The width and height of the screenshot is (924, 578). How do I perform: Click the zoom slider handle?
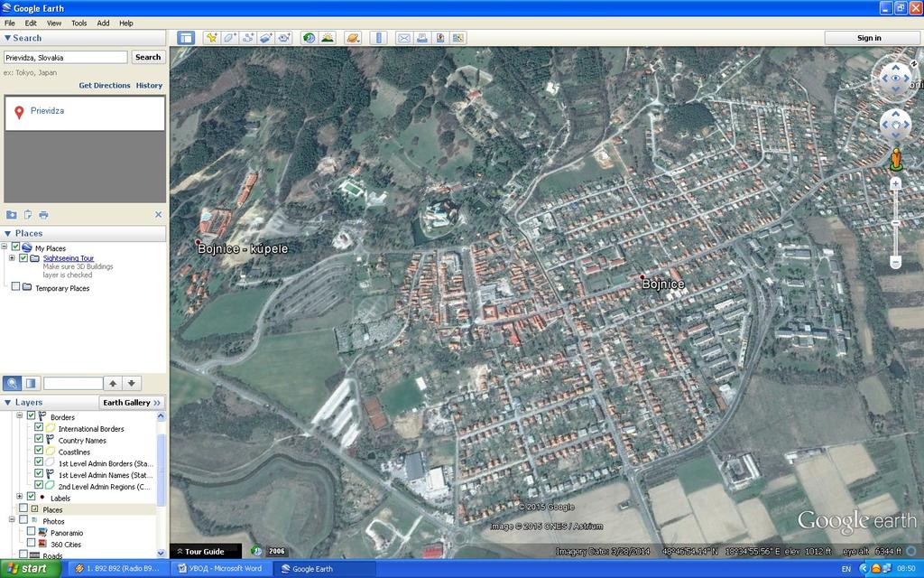point(896,223)
